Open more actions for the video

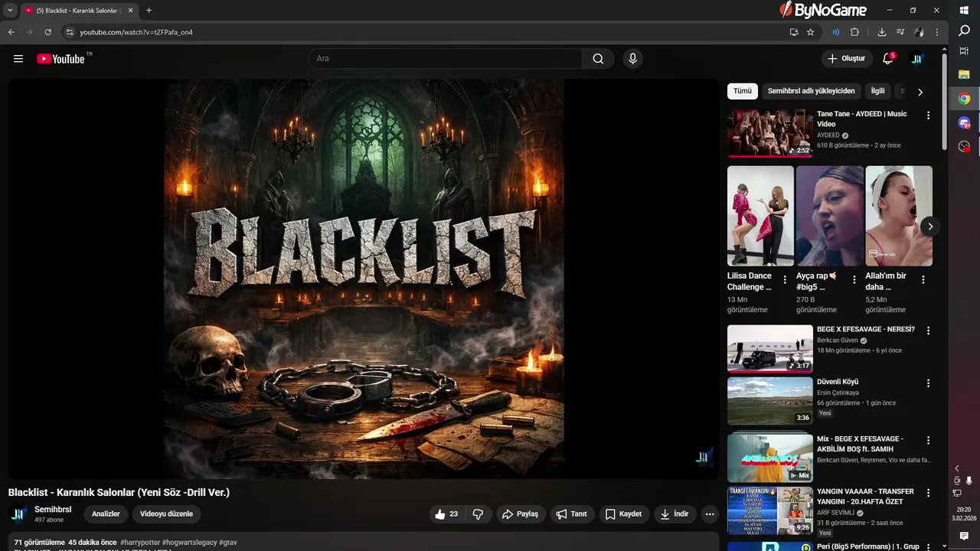(x=710, y=514)
